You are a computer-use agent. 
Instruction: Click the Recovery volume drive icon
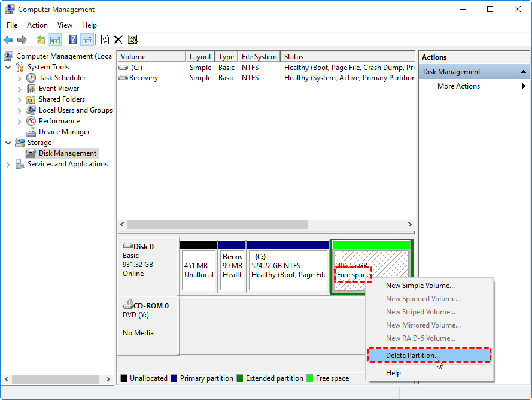123,78
